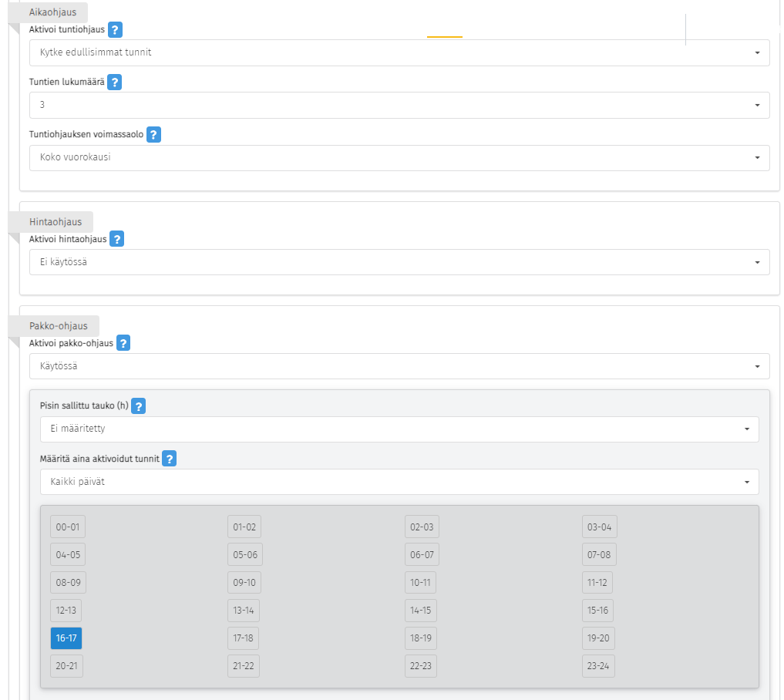The width and height of the screenshot is (784, 700).
Task: Open price control dropdown Ei käytössä
Action: point(399,262)
